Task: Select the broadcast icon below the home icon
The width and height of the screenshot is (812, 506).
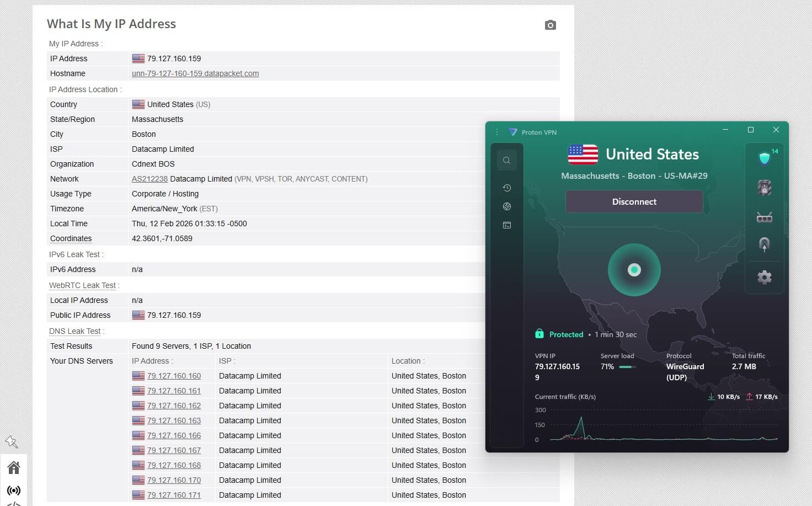Action: (14, 490)
